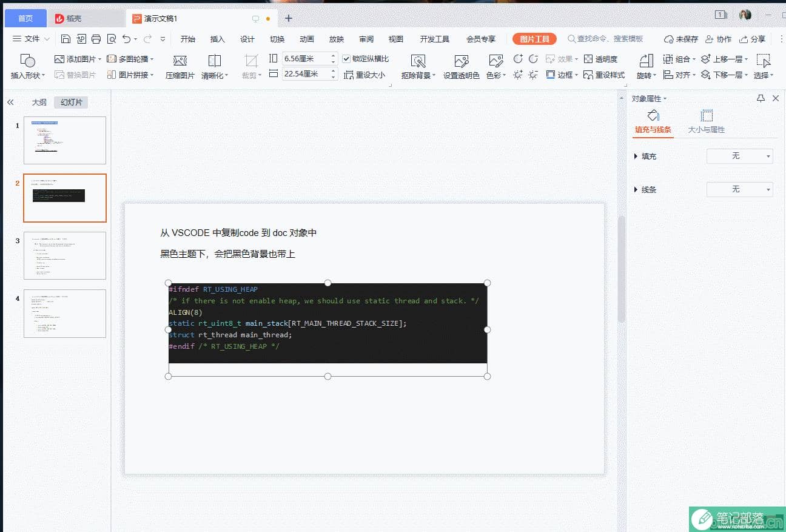This screenshot has height=532, width=786.
Task: Open the customize quick access toolbar arrow
Action: (x=163, y=39)
